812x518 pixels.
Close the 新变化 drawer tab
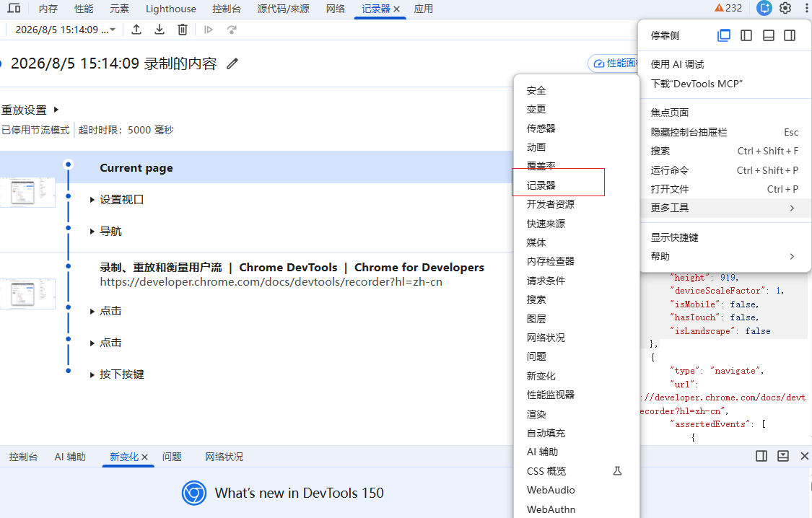(145, 457)
